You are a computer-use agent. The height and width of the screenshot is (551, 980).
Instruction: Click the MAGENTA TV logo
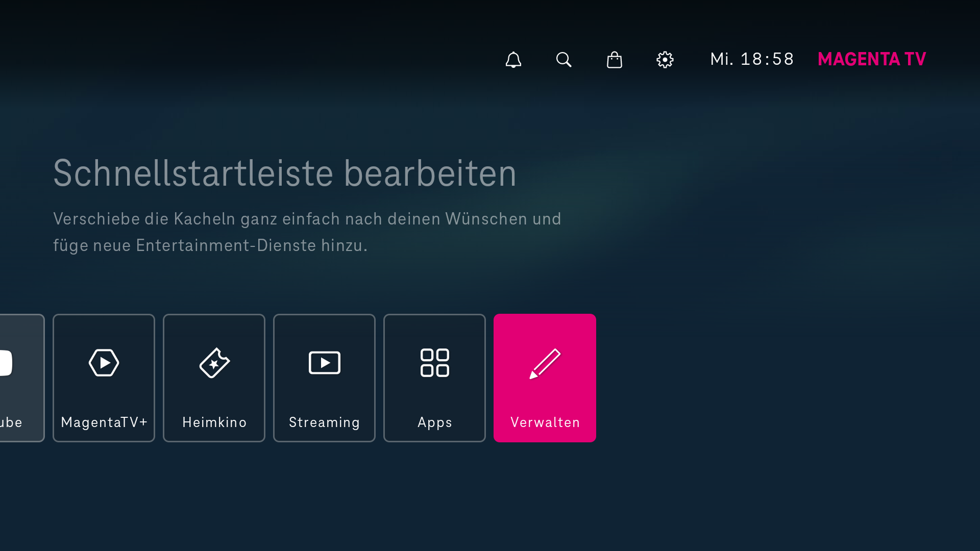871,59
